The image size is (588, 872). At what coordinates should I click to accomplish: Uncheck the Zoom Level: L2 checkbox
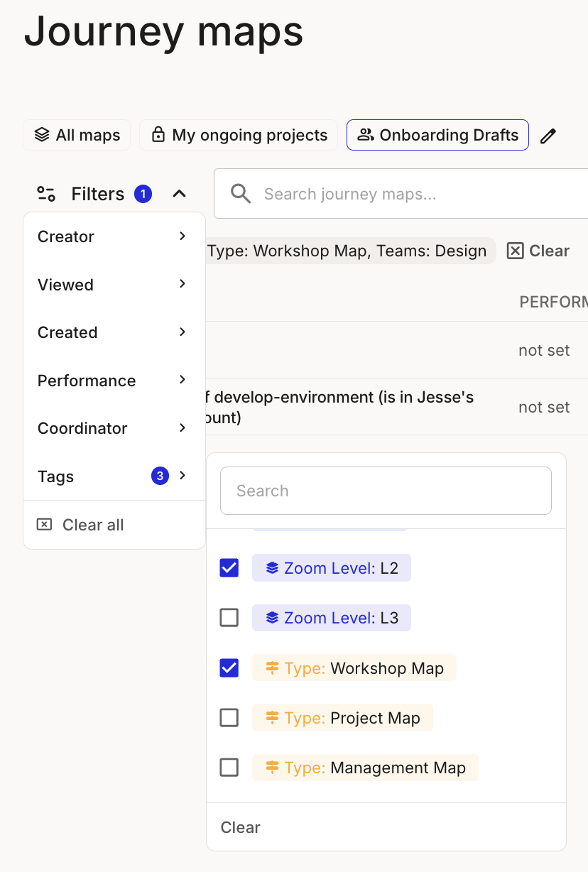point(229,568)
